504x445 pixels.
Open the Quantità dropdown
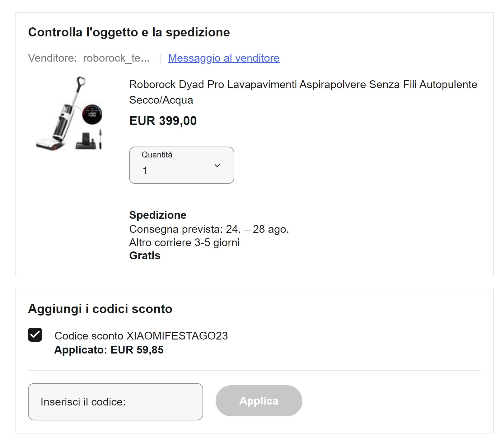[x=181, y=165]
